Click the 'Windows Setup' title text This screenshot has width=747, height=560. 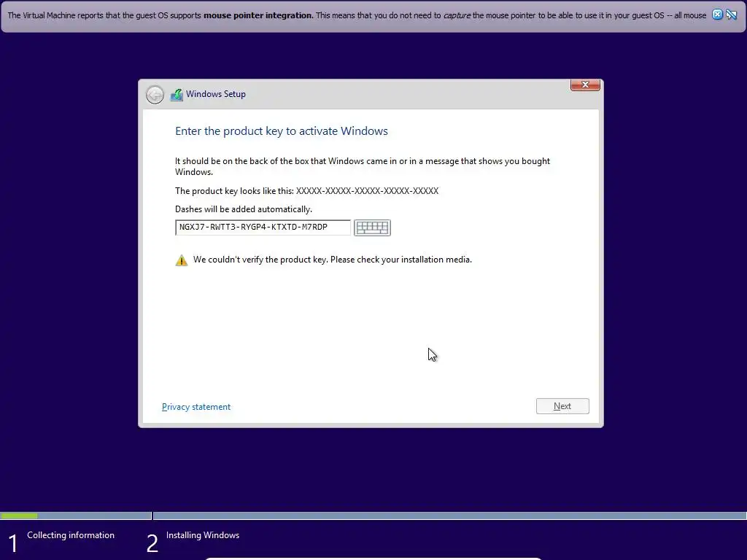pos(216,94)
